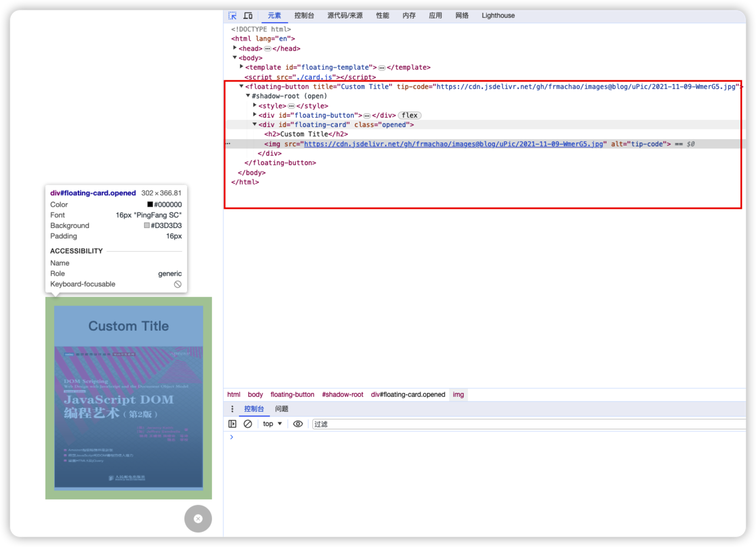The image size is (756, 547).
Task: Toggle the console sidebar icon
Action: tap(232, 424)
